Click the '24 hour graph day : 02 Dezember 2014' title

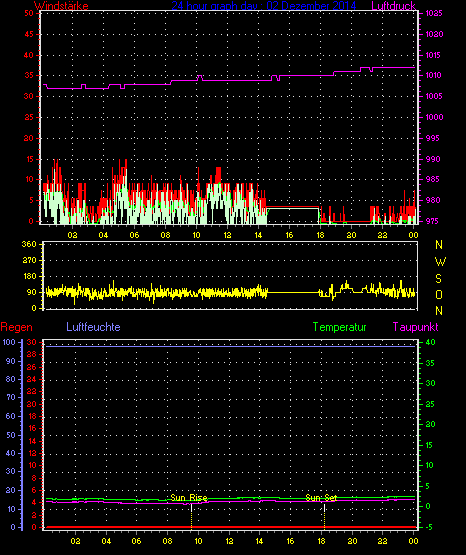coord(264,6)
